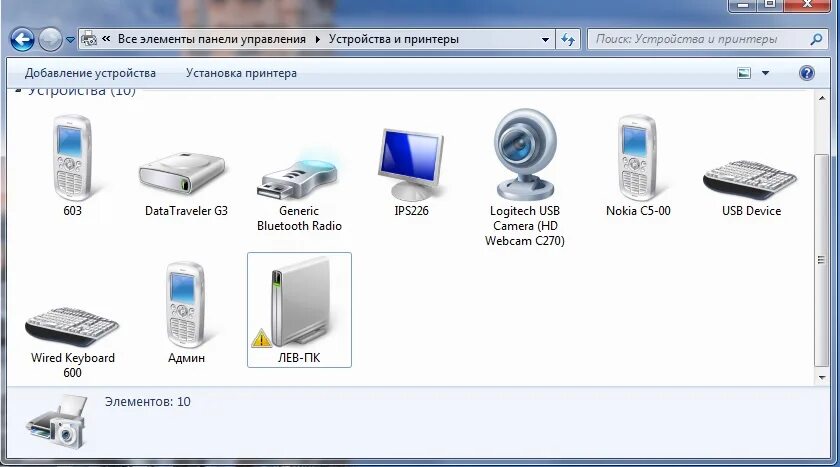Viewport: 840px width, 467px height.
Task: Select the Logitech USB Camera webcam icon
Action: point(524,155)
